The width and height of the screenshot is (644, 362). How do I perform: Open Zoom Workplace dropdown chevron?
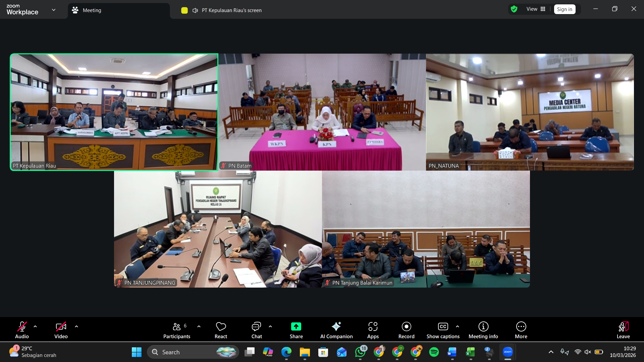click(54, 10)
